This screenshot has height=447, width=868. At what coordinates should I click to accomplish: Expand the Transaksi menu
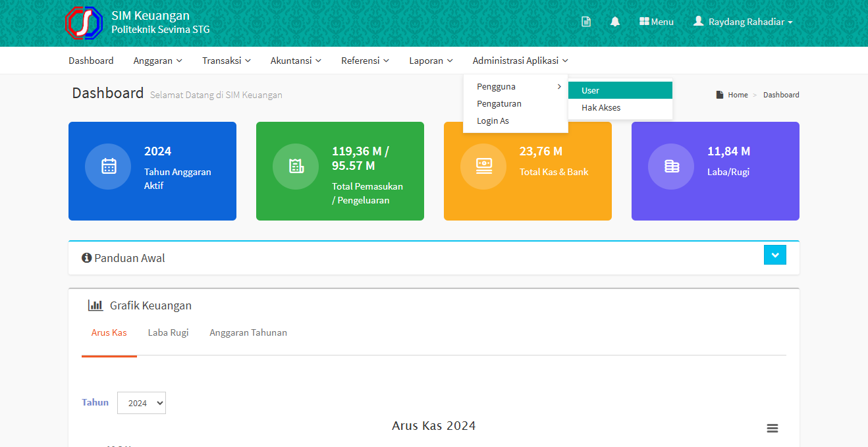tap(227, 61)
